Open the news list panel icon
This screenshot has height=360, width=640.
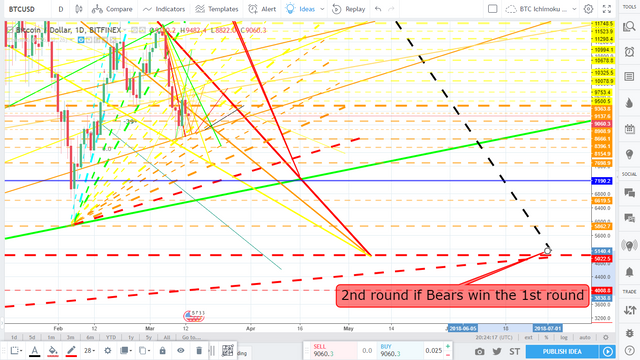629,77
